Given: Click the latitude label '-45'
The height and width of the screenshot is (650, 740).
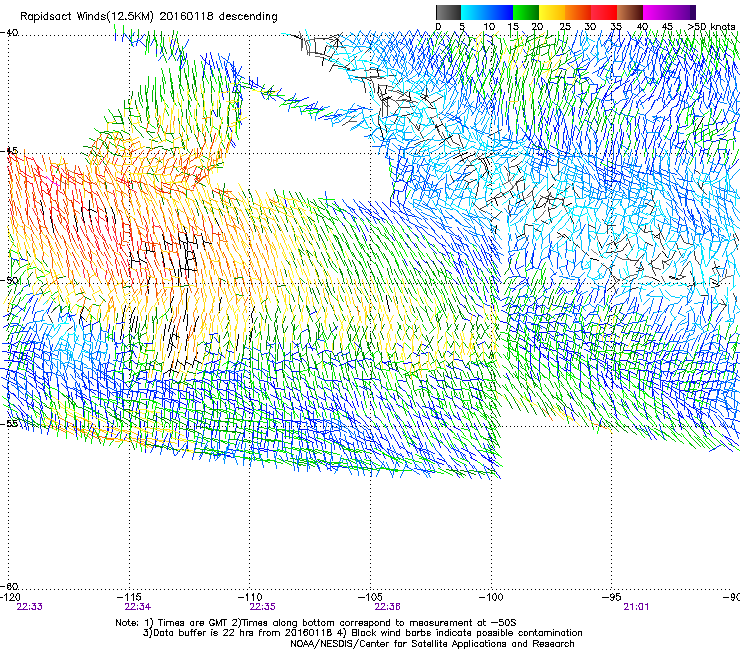Looking at the screenshot, I should coord(9,151).
